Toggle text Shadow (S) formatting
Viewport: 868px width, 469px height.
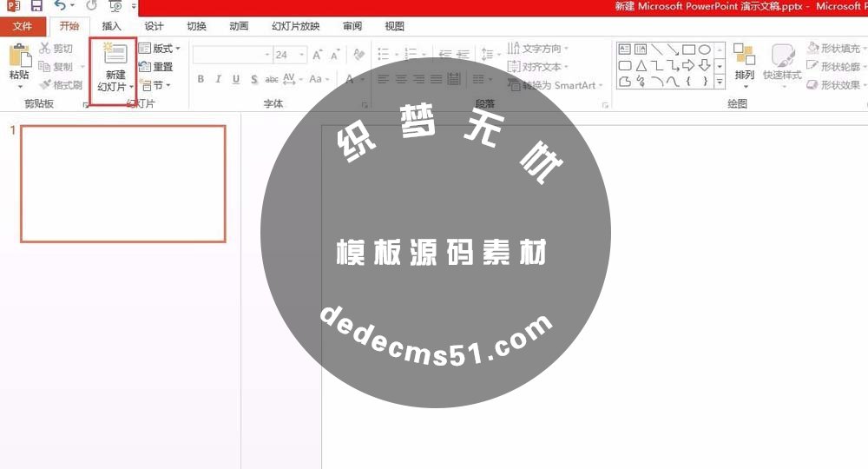coord(253,79)
